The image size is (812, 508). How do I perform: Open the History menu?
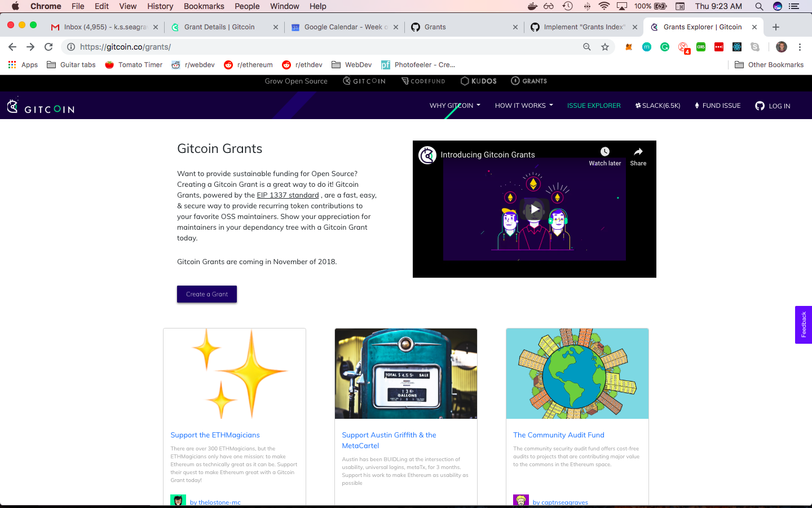point(160,6)
